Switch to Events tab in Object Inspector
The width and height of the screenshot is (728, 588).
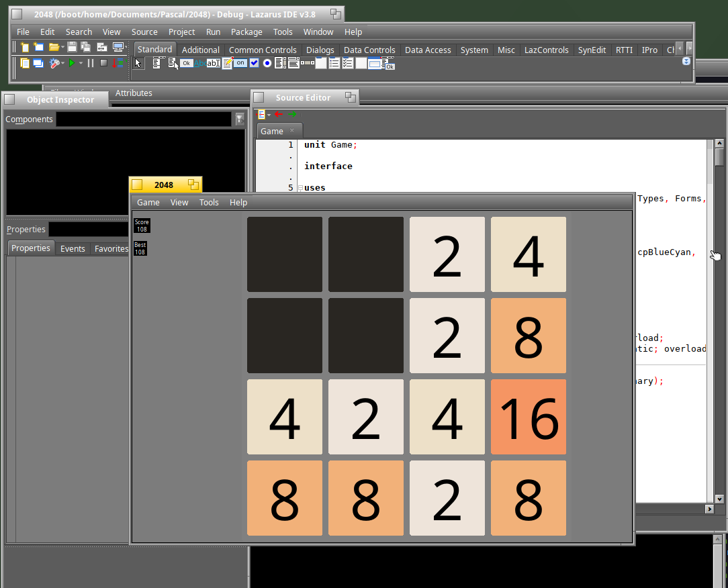pos(73,249)
